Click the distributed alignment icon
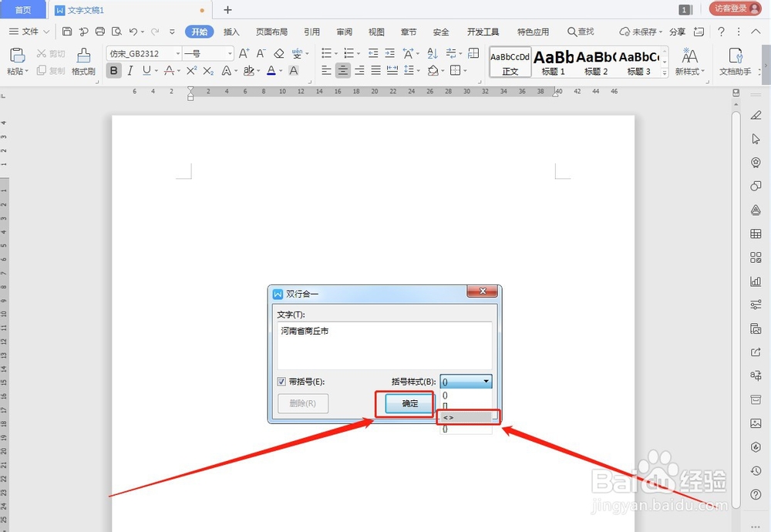 pyautogui.click(x=392, y=71)
